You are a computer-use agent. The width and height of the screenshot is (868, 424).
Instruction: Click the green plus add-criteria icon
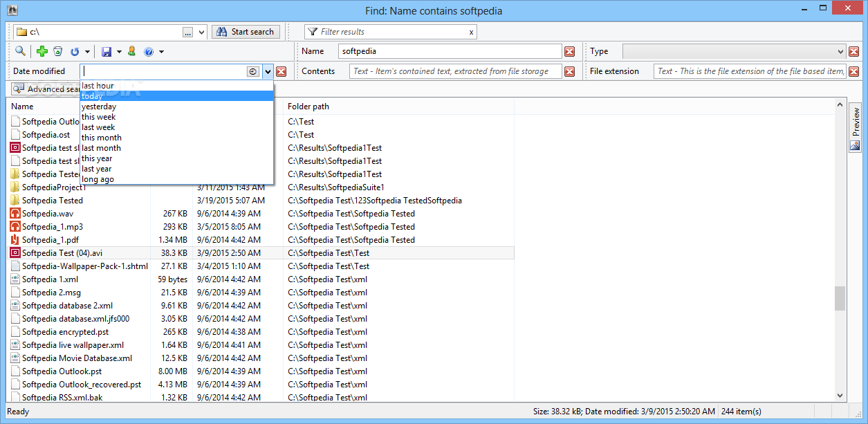click(42, 51)
